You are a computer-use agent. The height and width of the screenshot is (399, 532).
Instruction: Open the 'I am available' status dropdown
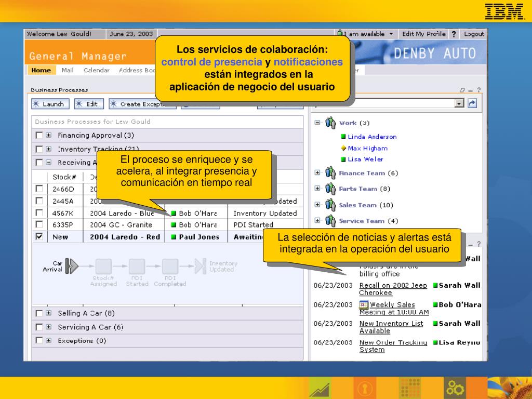[x=391, y=34]
